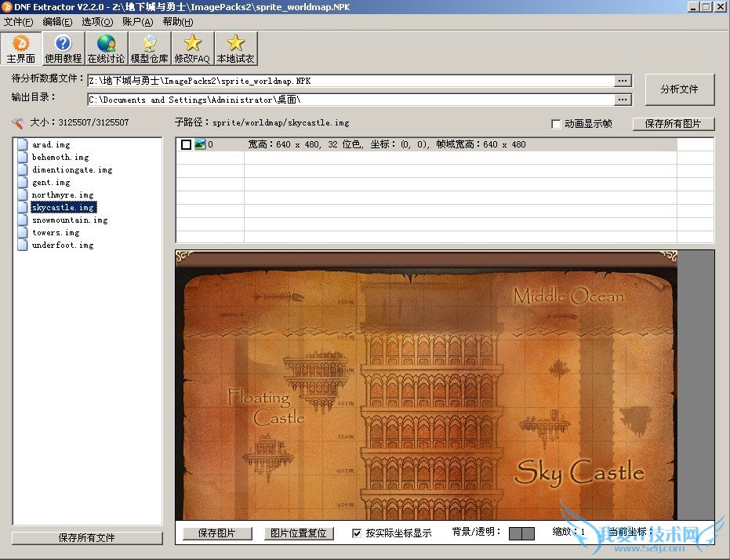Click the image thumbnail icon in frame row 0

pyautogui.click(x=200, y=144)
